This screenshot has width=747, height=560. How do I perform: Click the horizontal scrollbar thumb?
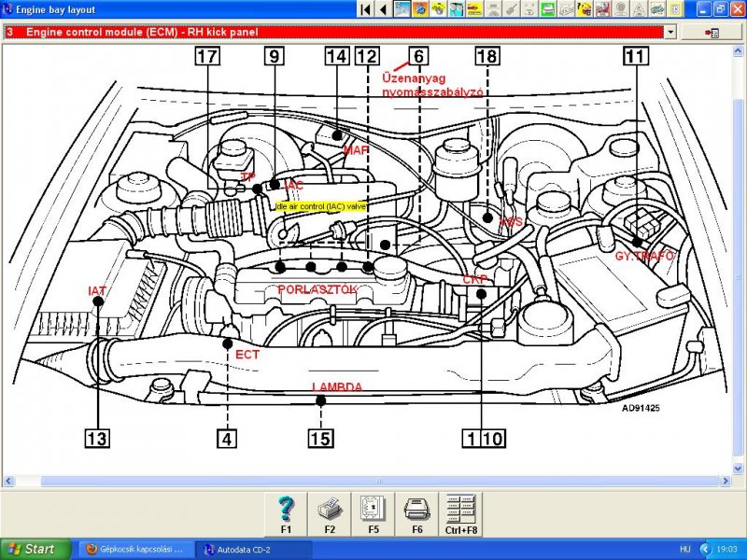click(379, 481)
